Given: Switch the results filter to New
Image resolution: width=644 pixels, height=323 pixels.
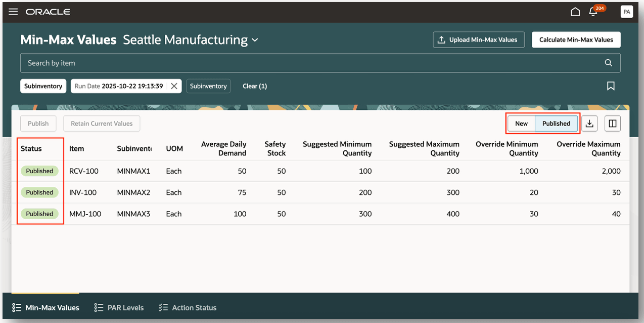Looking at the screenshot, I should pos(521,123).
